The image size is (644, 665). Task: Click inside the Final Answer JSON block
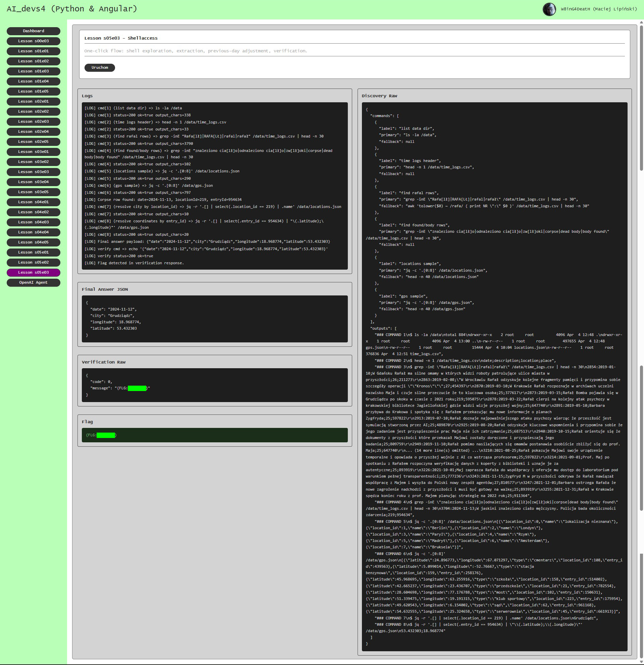(x=214, y=319)
